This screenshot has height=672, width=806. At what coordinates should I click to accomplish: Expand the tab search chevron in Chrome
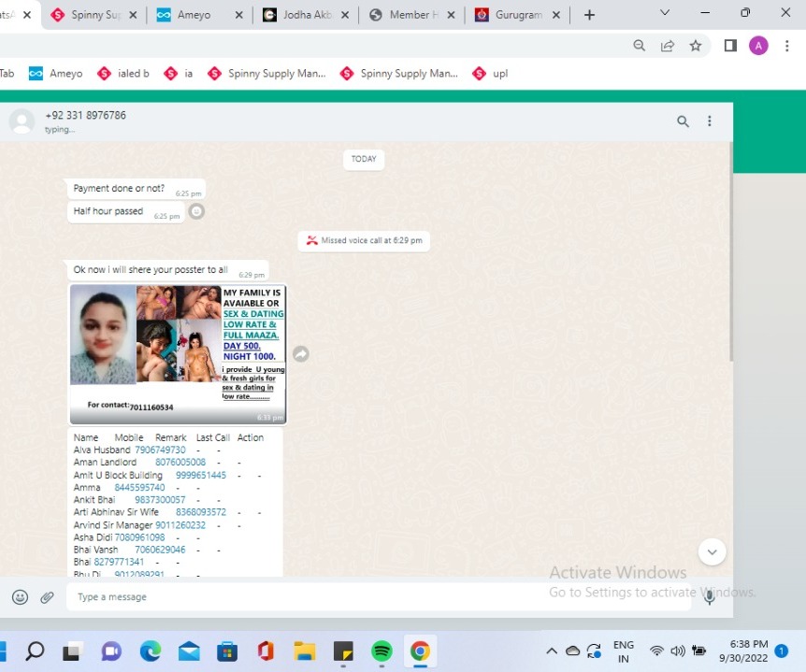[x=665, y=13]
